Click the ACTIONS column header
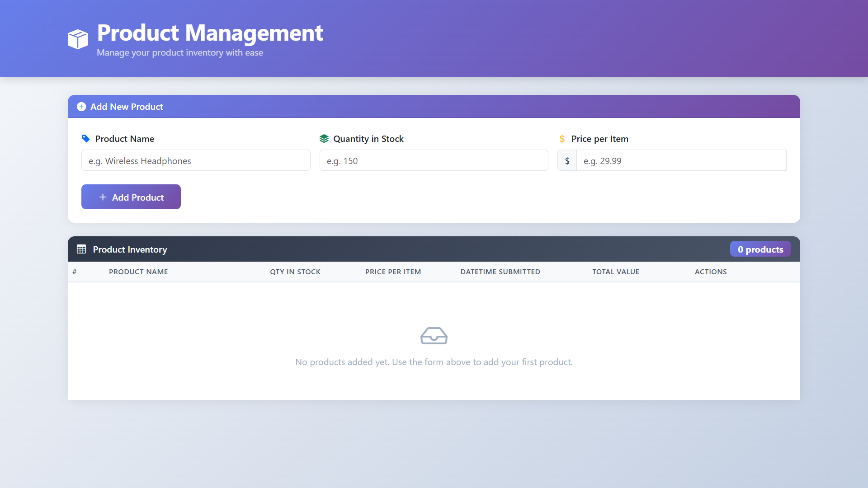 pos(711,272)
